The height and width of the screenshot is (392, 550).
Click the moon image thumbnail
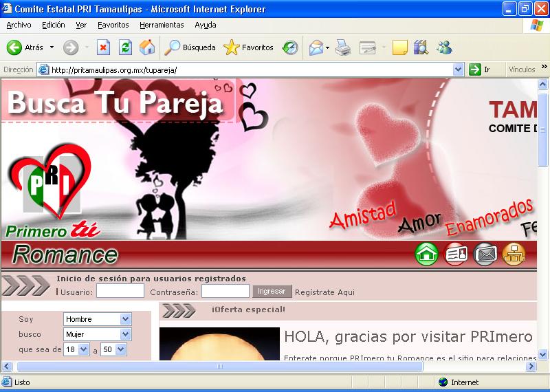(x=219, y=344)
